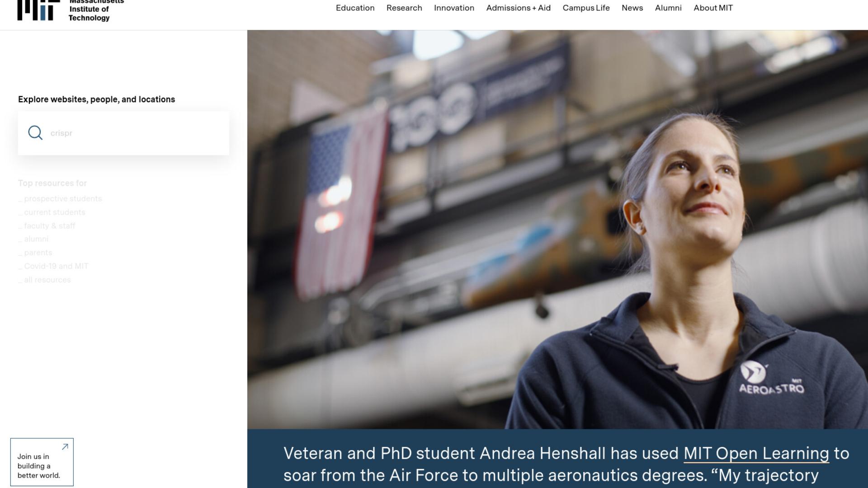Select Innovation in the top navigation
Viewport: 868px width, 488px height.
click(454, 8)
